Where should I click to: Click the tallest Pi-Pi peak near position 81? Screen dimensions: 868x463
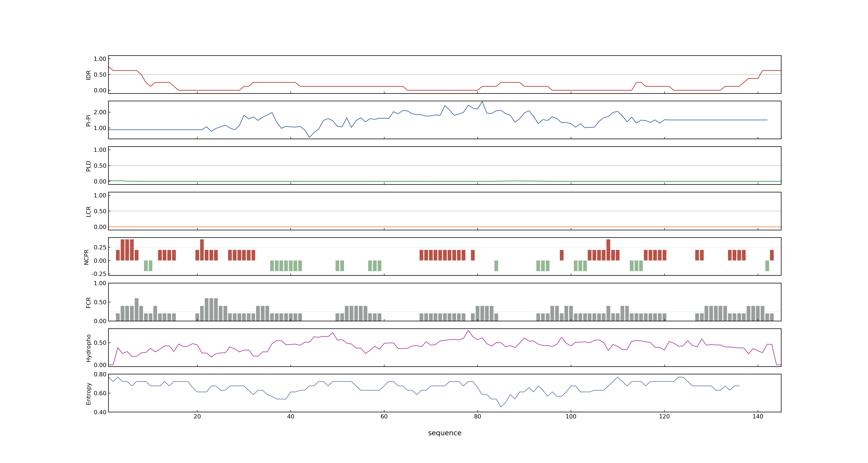coord(482,102)
